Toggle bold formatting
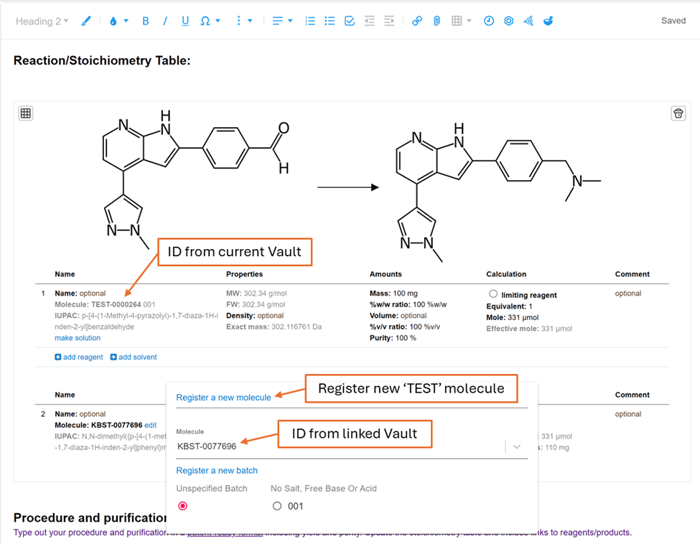The height and width of the screenshot is (544, 700). tap(146, 21)
